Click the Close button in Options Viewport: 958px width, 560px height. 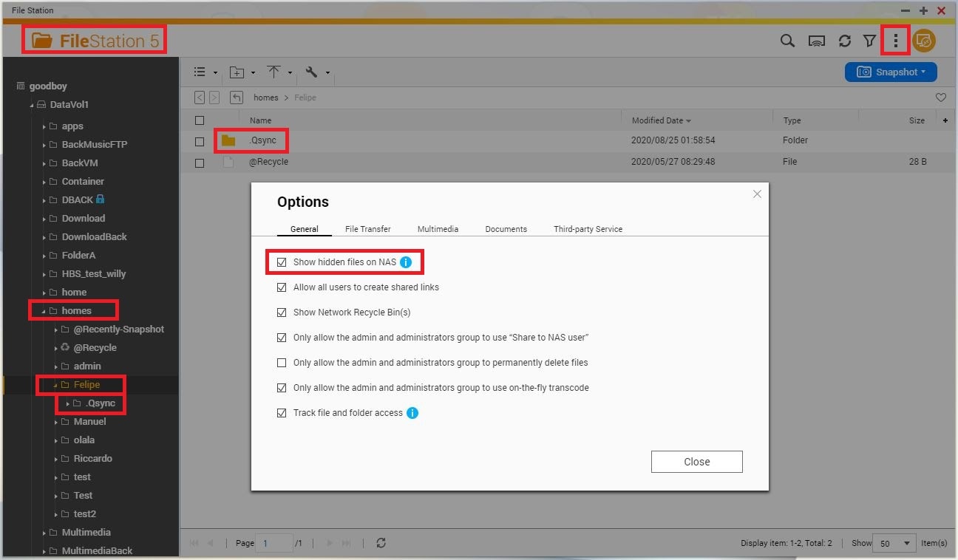tap(696, 462)
